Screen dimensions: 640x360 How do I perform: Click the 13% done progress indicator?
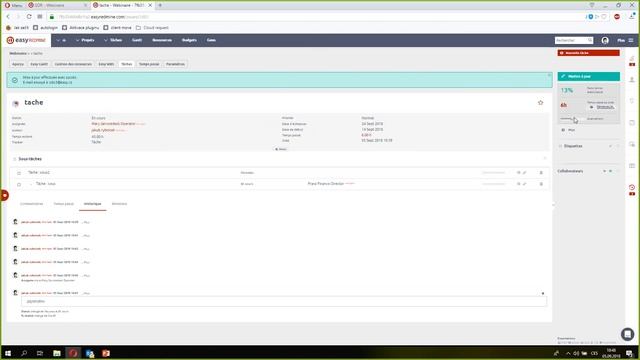tap(567, 90)
